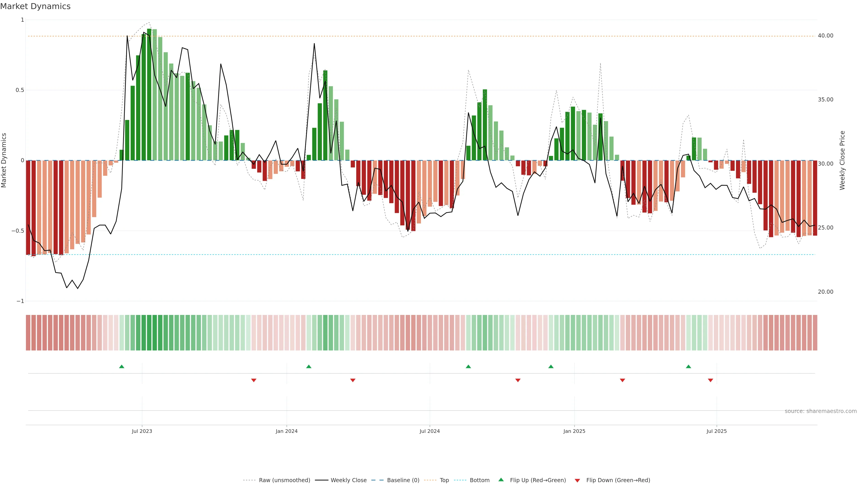Click the green flip-up marker before Jul 2023

(x=122, y=366)
